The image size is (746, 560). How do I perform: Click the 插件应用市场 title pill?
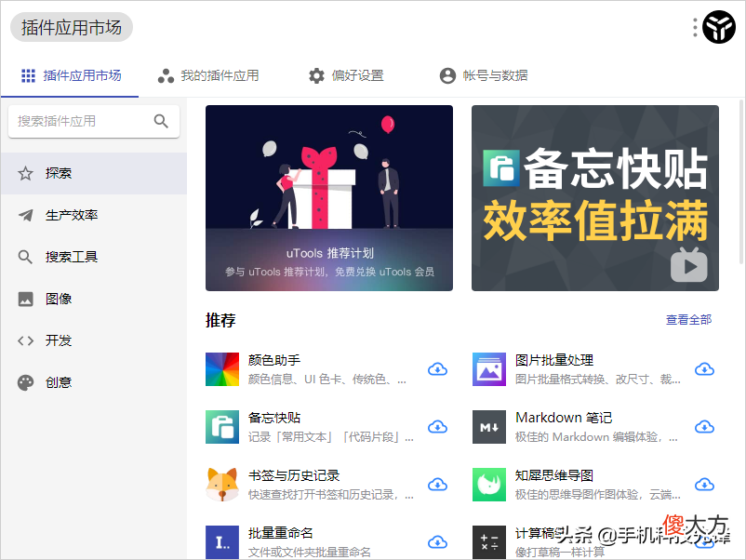coord(72,27)
